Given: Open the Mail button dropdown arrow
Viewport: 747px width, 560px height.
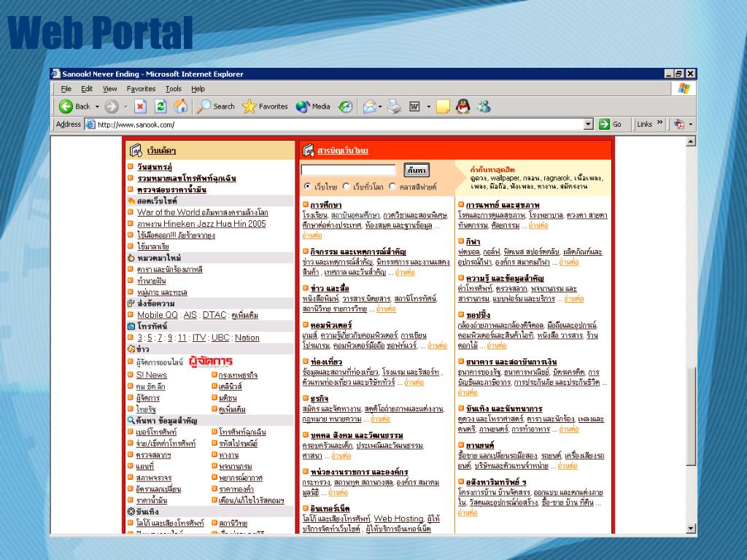Looking at the screenshot, I should [x=380, y=106].
